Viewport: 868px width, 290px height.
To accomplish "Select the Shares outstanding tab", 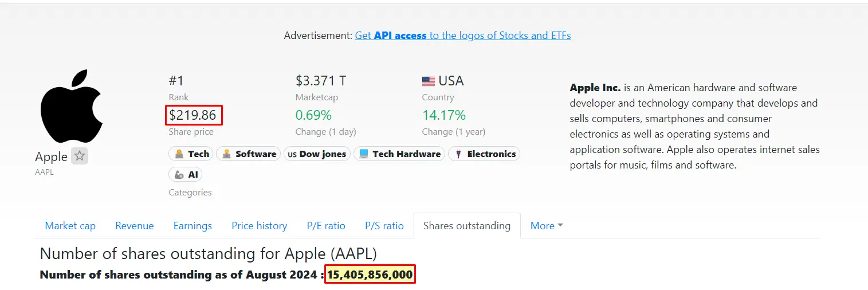I will 467,226.
